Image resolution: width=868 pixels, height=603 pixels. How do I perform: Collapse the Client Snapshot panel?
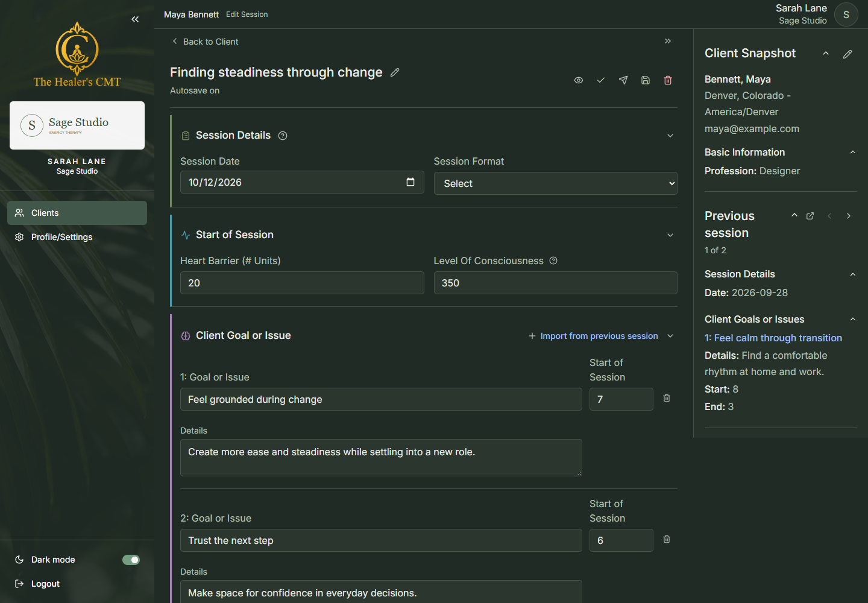pos(826,54)
